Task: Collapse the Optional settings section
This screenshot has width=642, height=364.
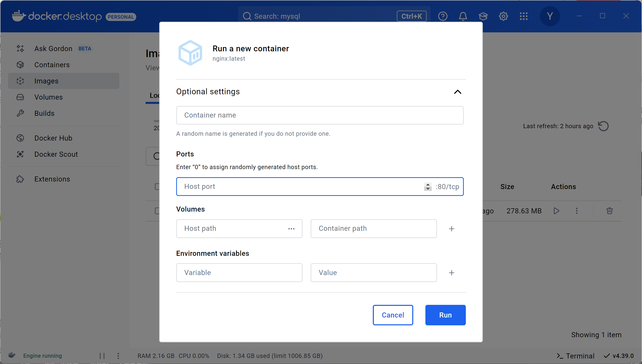Action: coord(457,92)
